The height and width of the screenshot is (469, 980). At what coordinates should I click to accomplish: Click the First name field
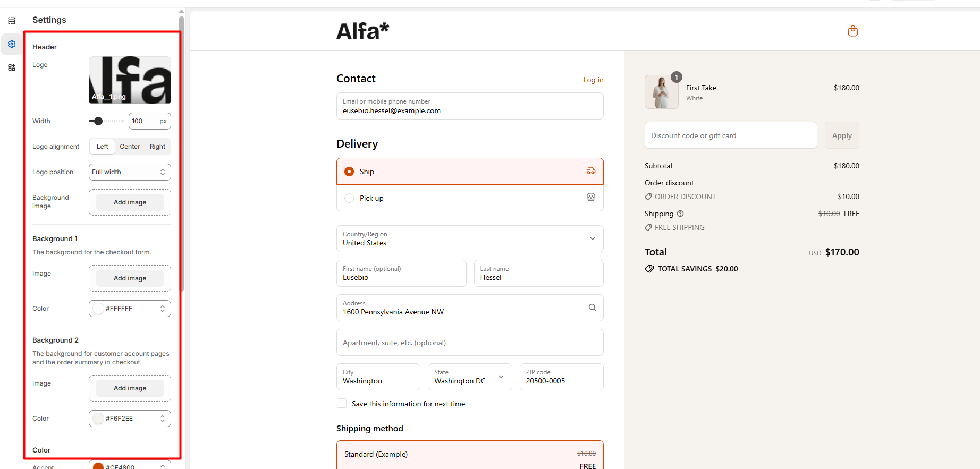401,273
